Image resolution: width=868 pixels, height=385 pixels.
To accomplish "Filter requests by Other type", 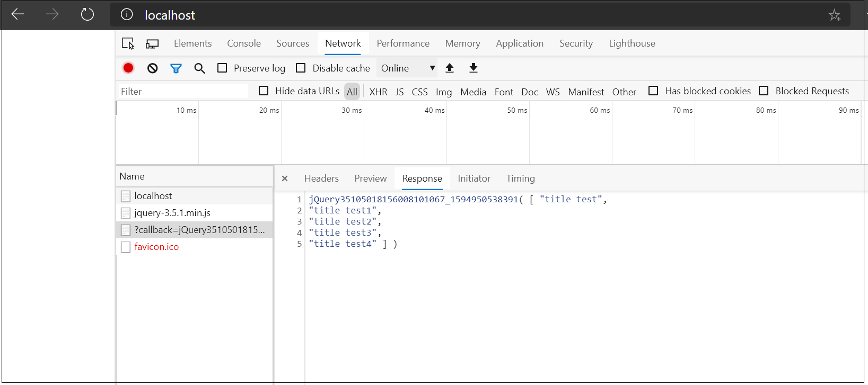I will tap(624, 92).
